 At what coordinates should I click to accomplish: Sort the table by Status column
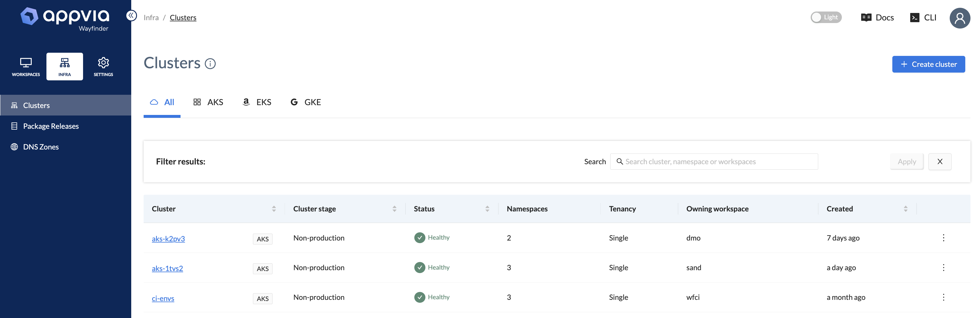[487, 209]
